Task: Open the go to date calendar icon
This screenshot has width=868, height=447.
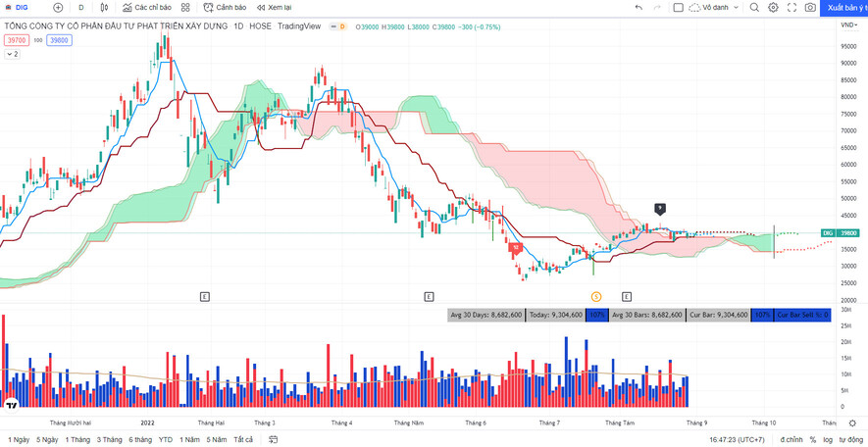Action: click(x=274, y=440)
